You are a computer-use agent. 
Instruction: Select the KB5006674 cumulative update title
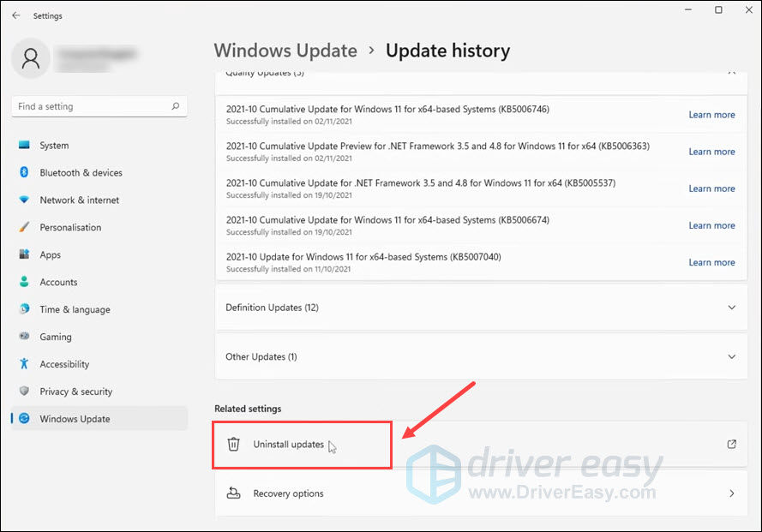[387, 220]
